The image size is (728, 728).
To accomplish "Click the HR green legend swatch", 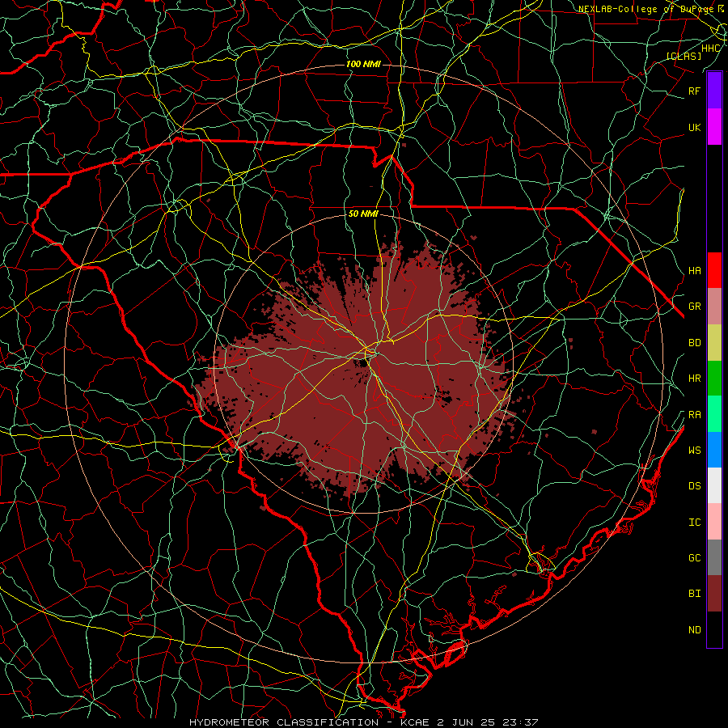I will [714, 378].
